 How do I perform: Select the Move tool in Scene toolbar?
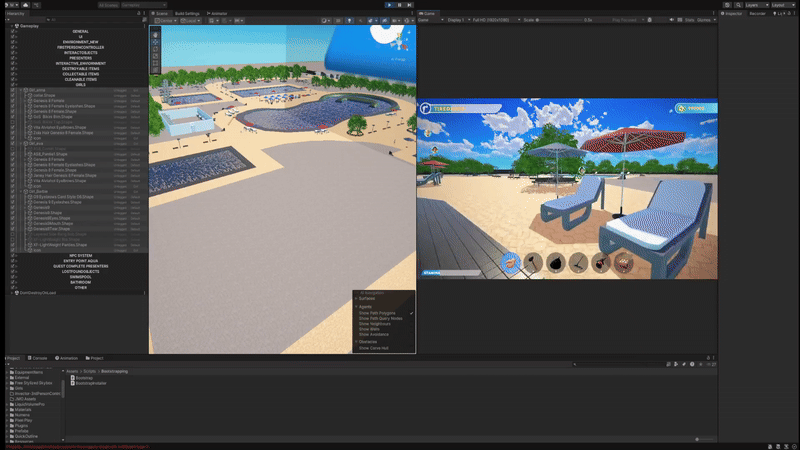155,41
